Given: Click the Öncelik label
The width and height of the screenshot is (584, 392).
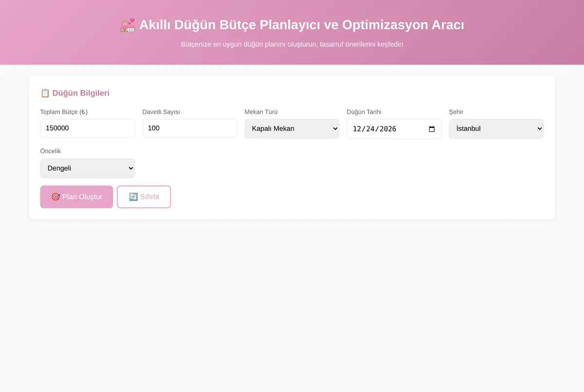Looking at the screenshot, I should 51,151.
